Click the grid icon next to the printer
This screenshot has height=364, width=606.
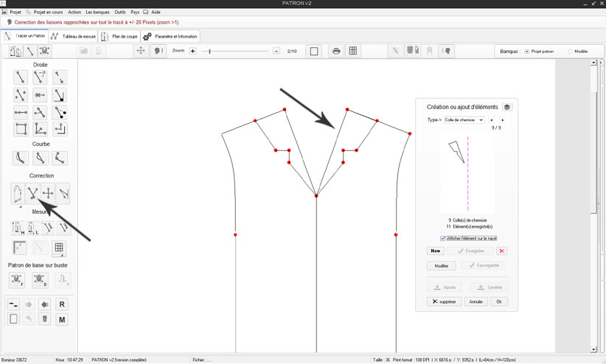pyautogui.click(x=353, y=51)
